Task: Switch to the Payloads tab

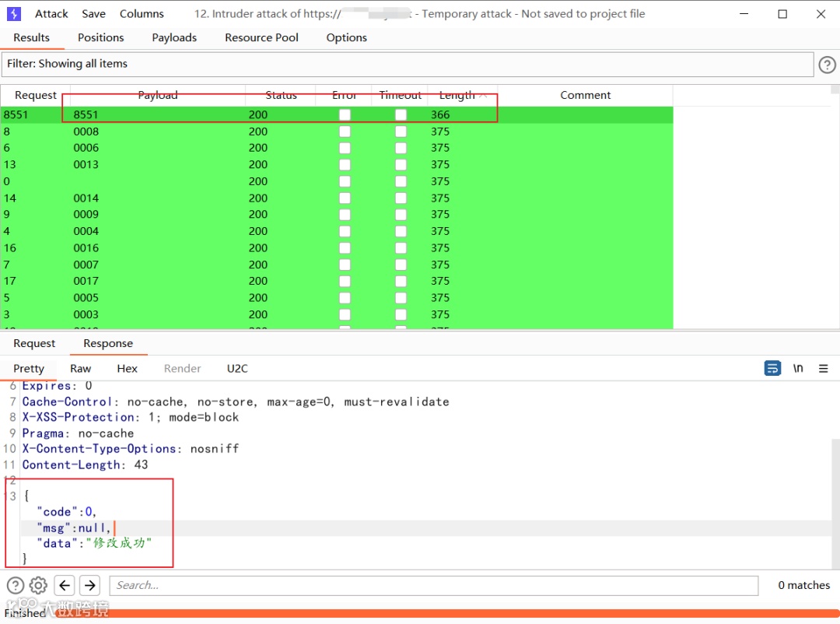Action: pos(174,37)
